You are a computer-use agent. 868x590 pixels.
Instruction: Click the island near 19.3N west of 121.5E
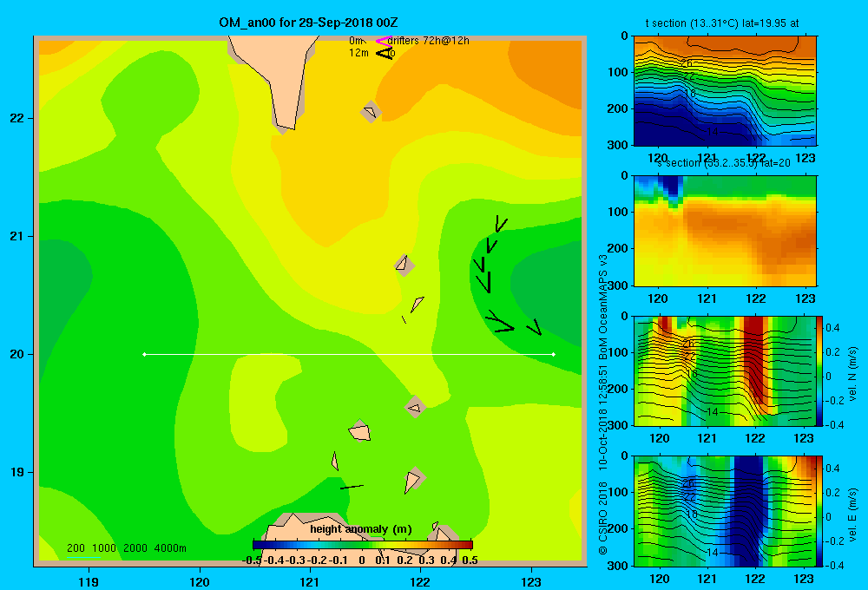(x=360, y=431)
